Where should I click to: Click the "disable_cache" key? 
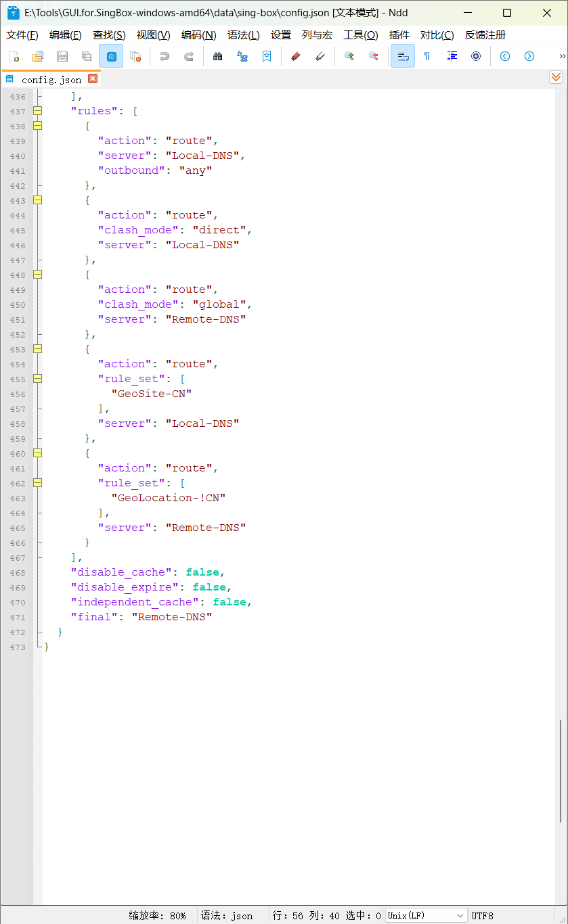coord(125,572)
